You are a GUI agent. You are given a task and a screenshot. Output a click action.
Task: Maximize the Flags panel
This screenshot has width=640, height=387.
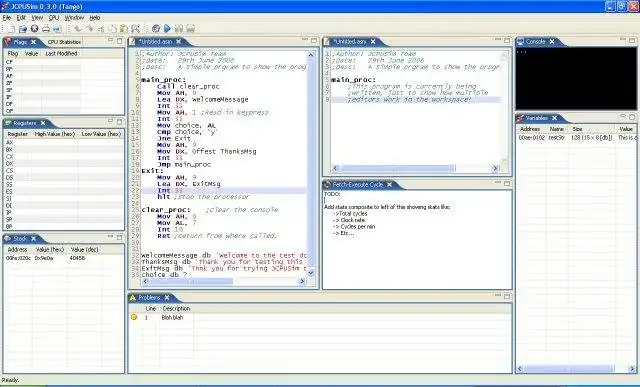pyautogui.click(x=119, y=41)
